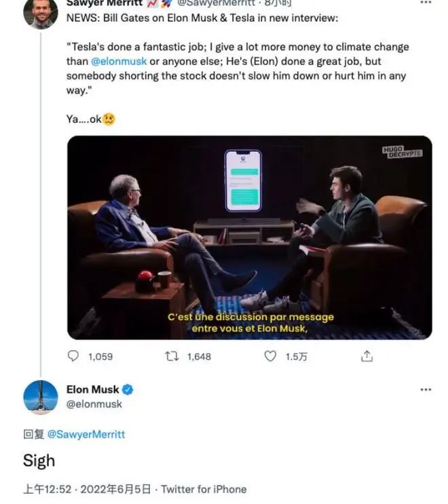Viewport: 448px width, 504px height.
Task: Open the @elonmusk handle under the name
Action: (x=94, y=404)
